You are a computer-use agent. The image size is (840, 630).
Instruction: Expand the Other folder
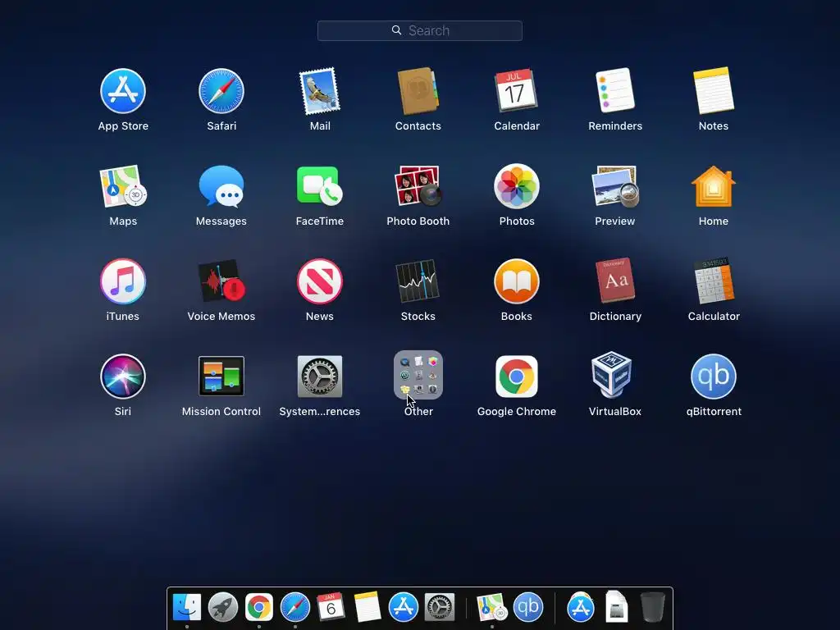point(418,376)
